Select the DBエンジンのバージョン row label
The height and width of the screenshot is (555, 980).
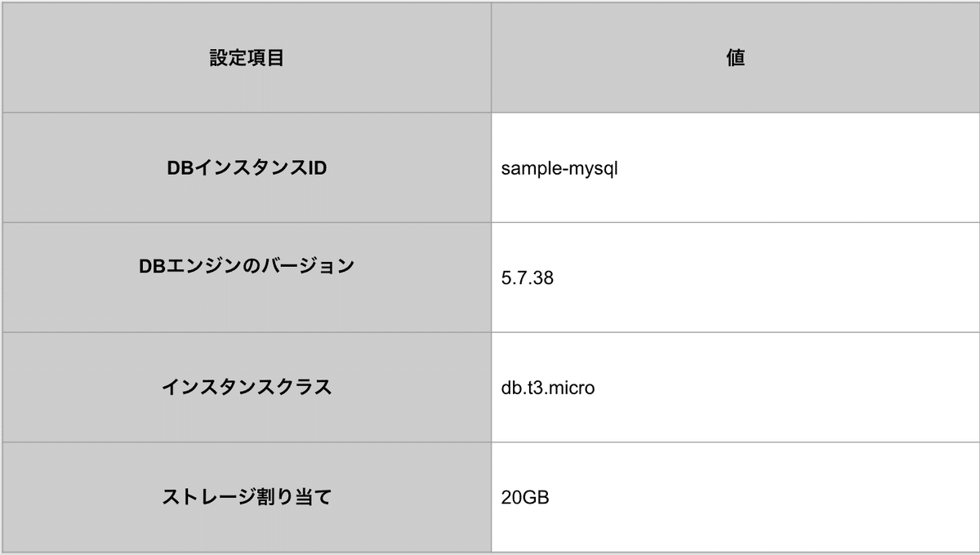[247, 266]
